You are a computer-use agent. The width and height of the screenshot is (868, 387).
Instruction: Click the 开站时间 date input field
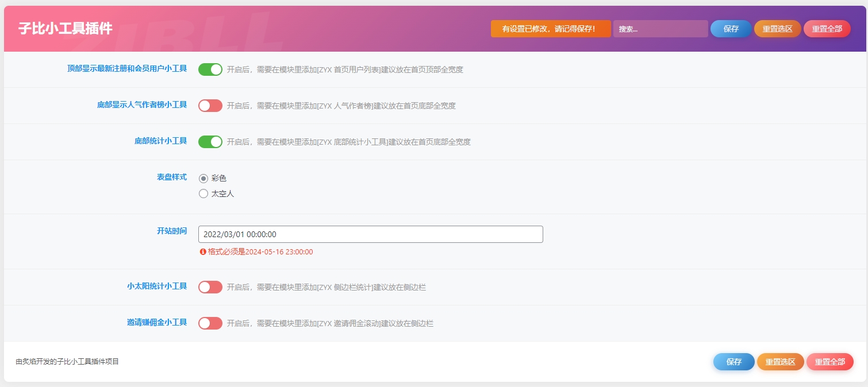(x=370, y=234)
